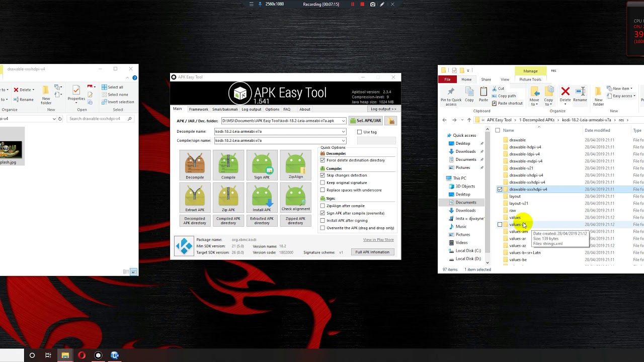Click Invert selection in drawable-xxxhdpi-v4 window
644x362 pixels.
pos(118,102)
